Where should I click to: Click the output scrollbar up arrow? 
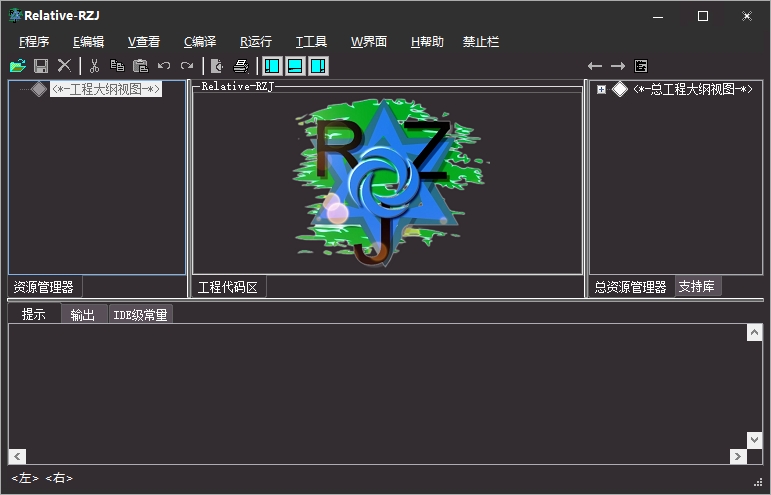[754, 332]
